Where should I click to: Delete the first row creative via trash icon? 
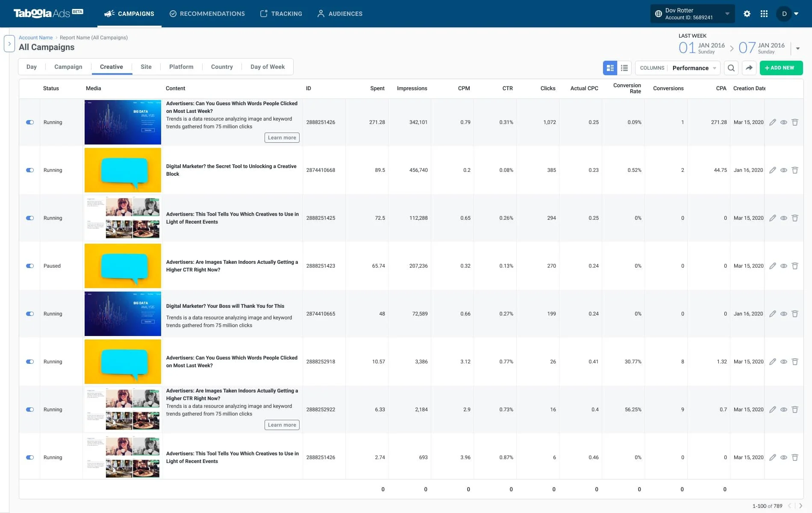pos(795,122)
